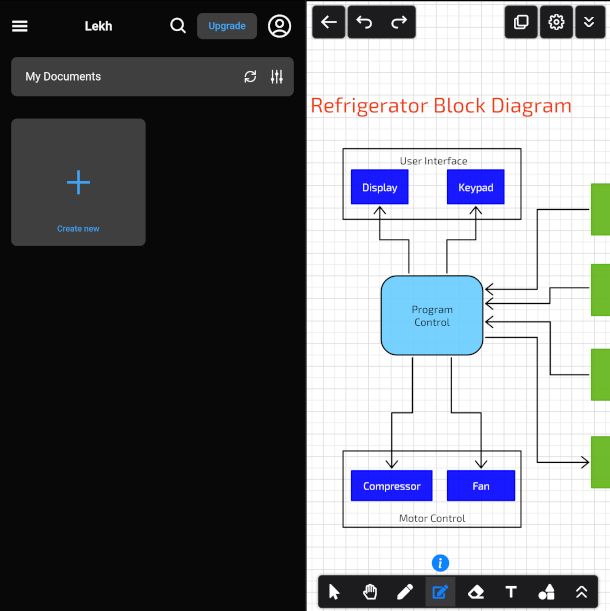Open the hamburger menu
610x611 pixels.
[x=19, y=26]
